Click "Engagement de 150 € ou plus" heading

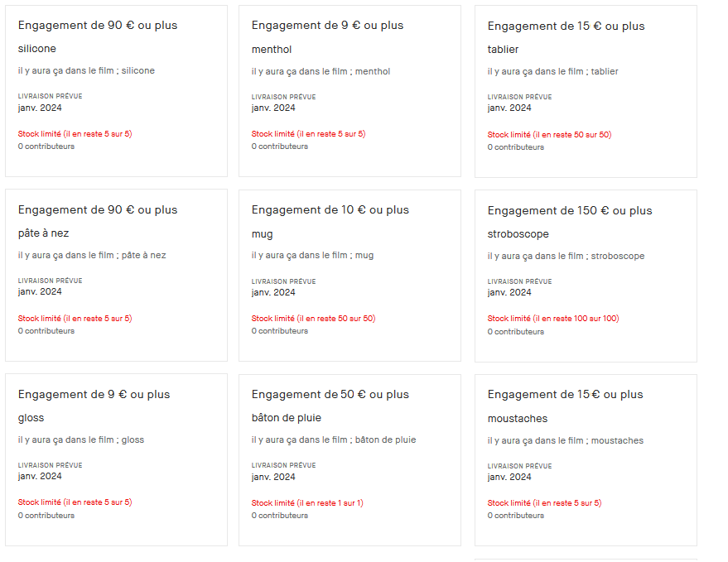pyautogui.click(x=569, y=211)
